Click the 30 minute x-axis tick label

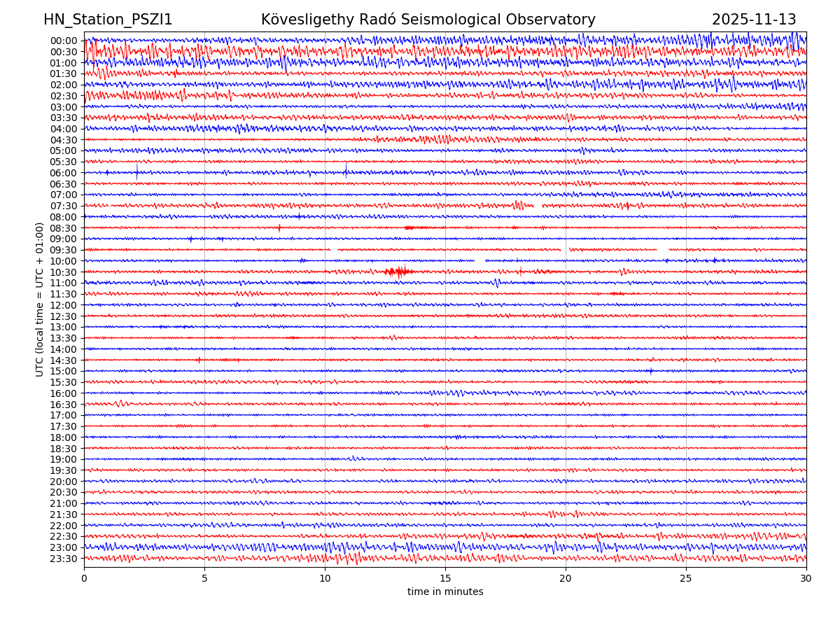[x=806, y=579]
